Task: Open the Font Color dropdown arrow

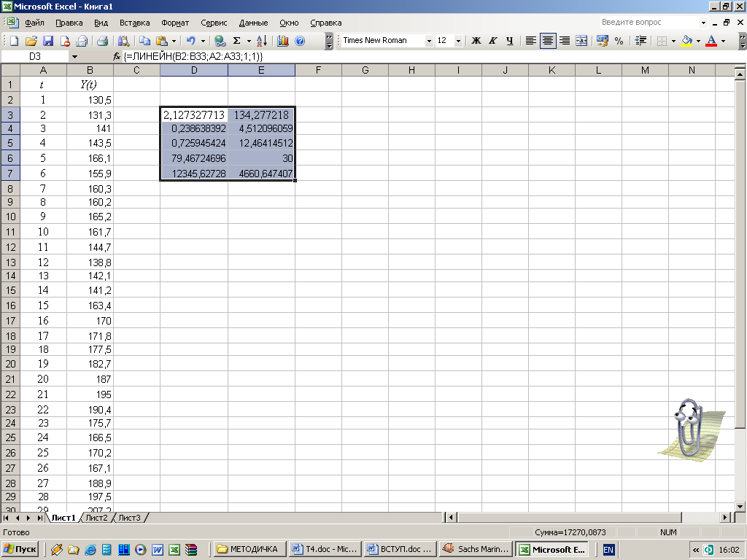Action: point(723,41)
